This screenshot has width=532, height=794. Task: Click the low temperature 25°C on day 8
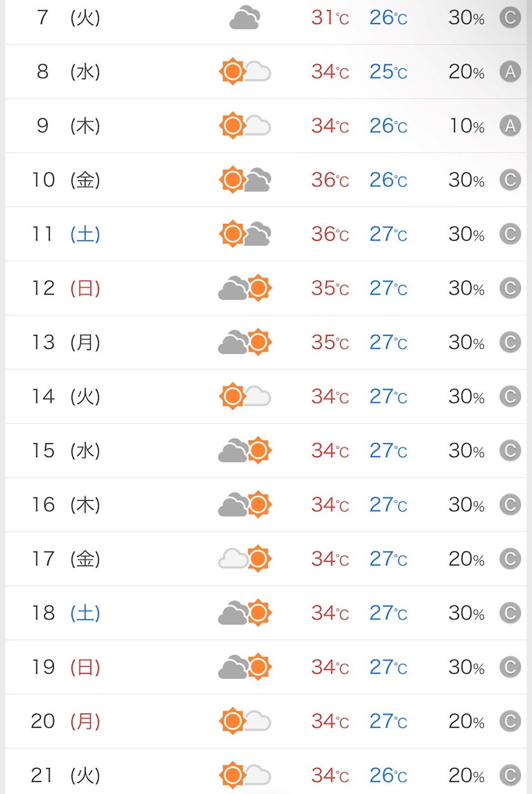coord(388,72)
